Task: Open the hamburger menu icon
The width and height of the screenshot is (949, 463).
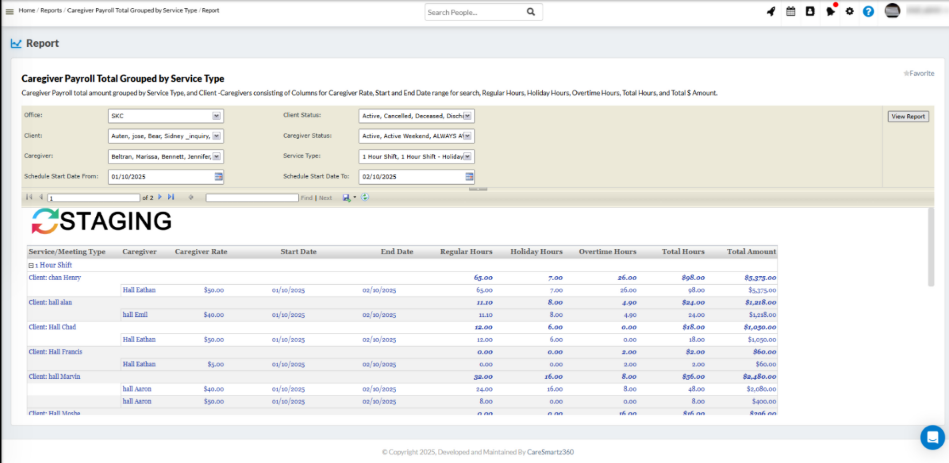Action: pos(10,11)
